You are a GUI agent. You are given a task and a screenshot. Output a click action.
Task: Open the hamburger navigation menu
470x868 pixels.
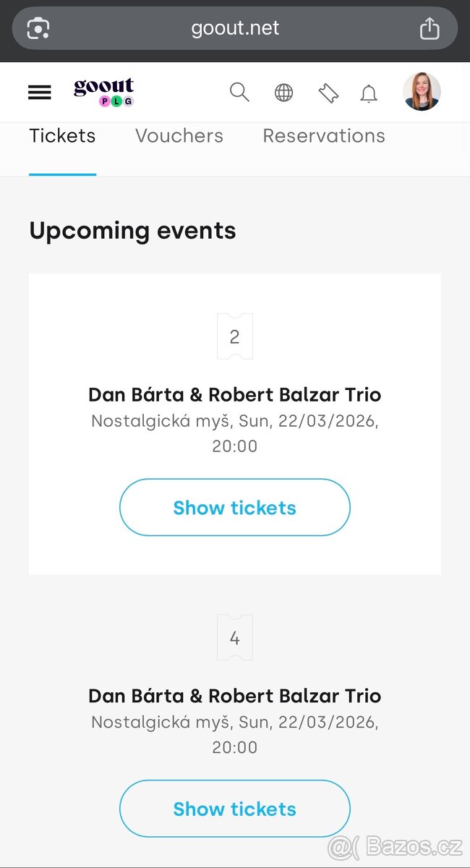39,92
